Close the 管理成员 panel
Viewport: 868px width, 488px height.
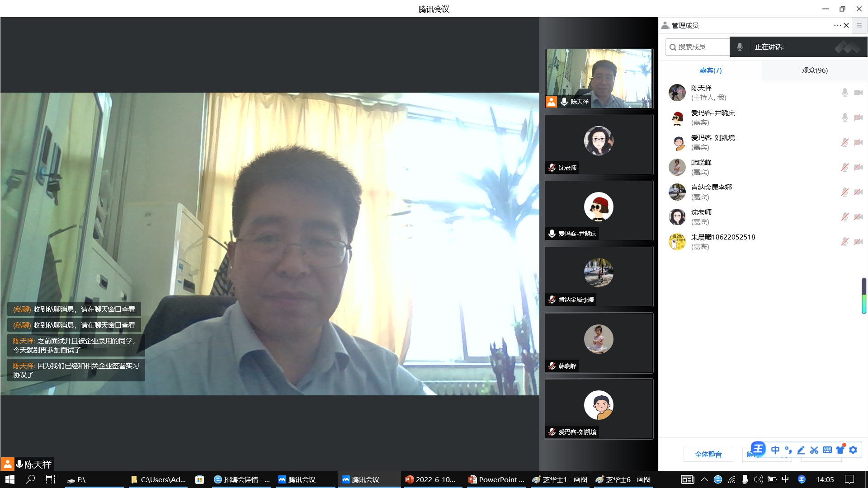[x=846, y=25]
